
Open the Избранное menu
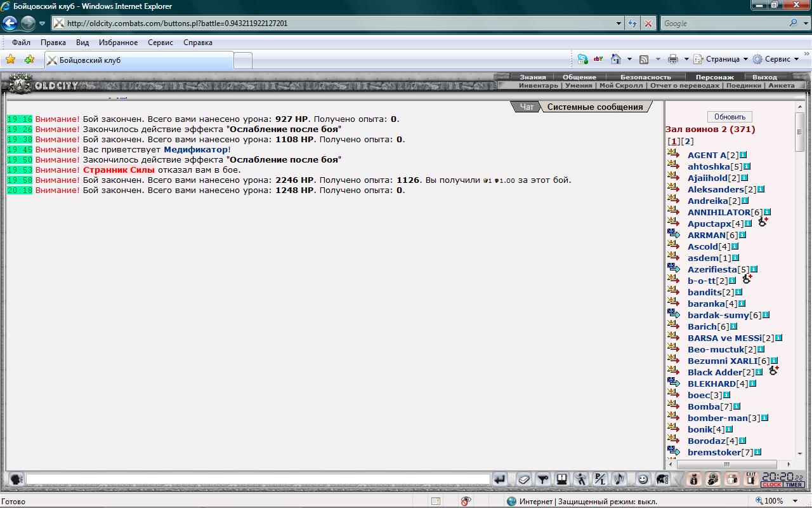tap(118, 43)
